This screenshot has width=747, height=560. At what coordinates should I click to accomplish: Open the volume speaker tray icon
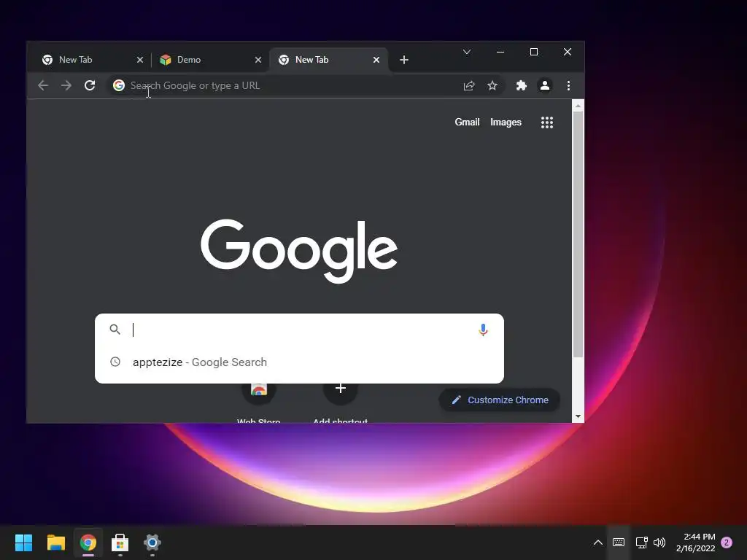click(x=659, y=542)
